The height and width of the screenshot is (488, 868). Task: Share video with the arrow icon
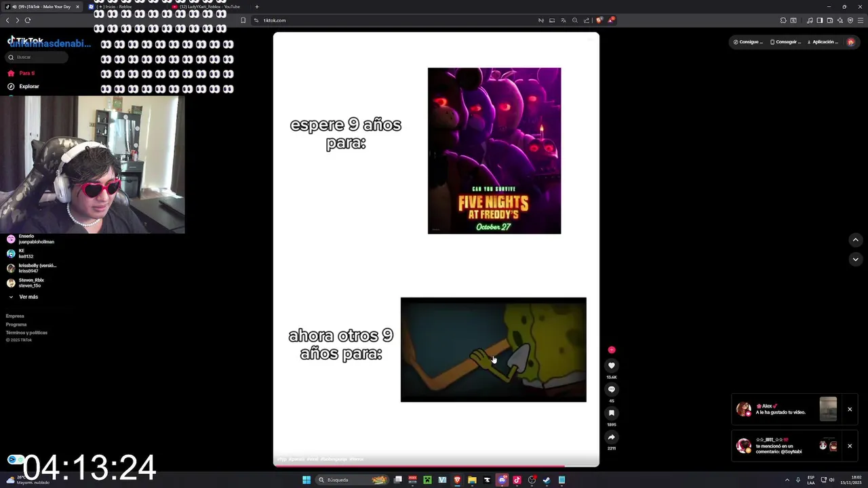611,437
